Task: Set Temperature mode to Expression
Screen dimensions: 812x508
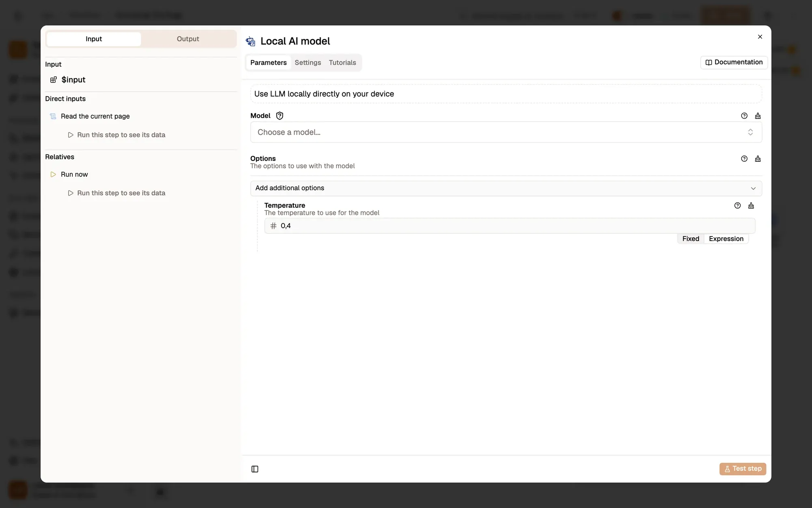Action: coord(726,239)
